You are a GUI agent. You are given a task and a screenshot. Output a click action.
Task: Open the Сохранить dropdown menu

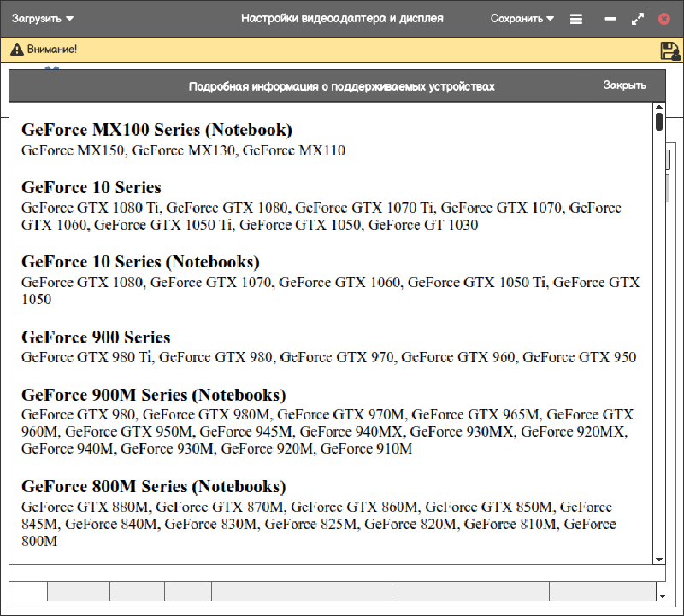coord(522,18)
